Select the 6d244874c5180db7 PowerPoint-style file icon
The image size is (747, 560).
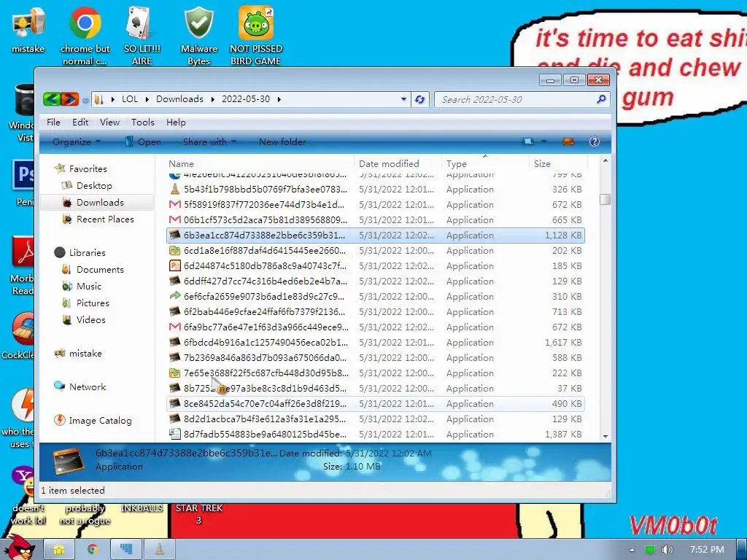tap(175, 265)
